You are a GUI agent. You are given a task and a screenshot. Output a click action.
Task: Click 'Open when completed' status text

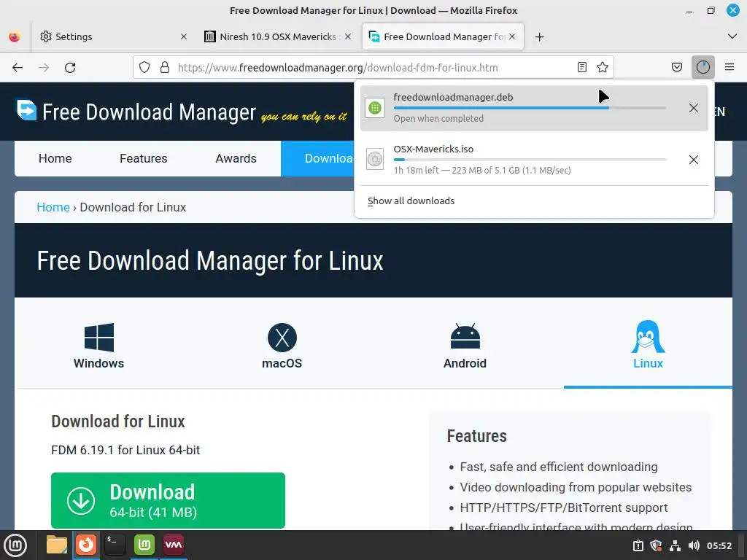438,119
